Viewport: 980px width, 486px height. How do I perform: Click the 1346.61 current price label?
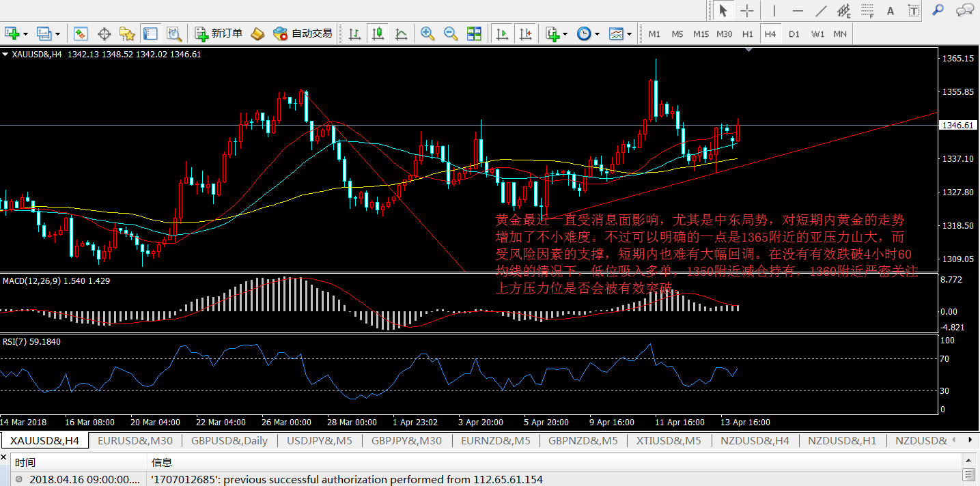[957, 126]
